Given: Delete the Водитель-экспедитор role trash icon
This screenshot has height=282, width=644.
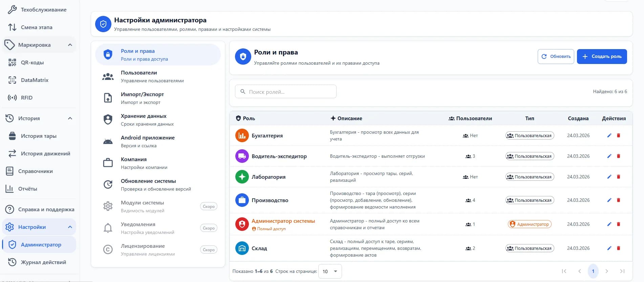Looking at the screenshot, I should coord(618,156).
